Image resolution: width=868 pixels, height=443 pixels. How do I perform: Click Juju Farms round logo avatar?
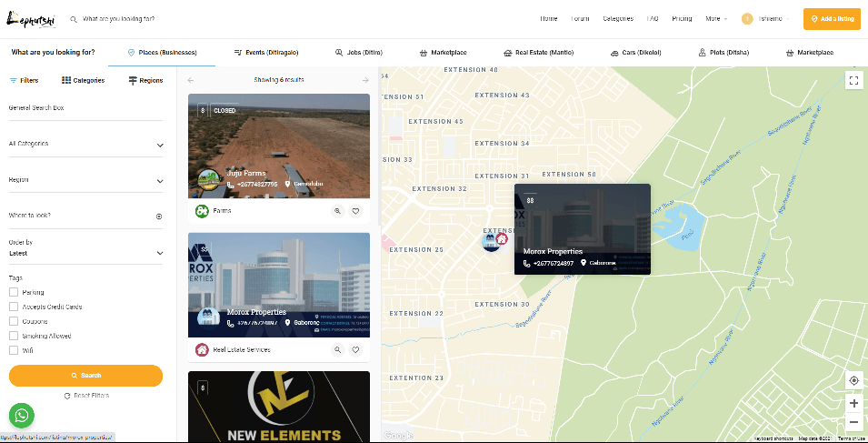(209, 180)
